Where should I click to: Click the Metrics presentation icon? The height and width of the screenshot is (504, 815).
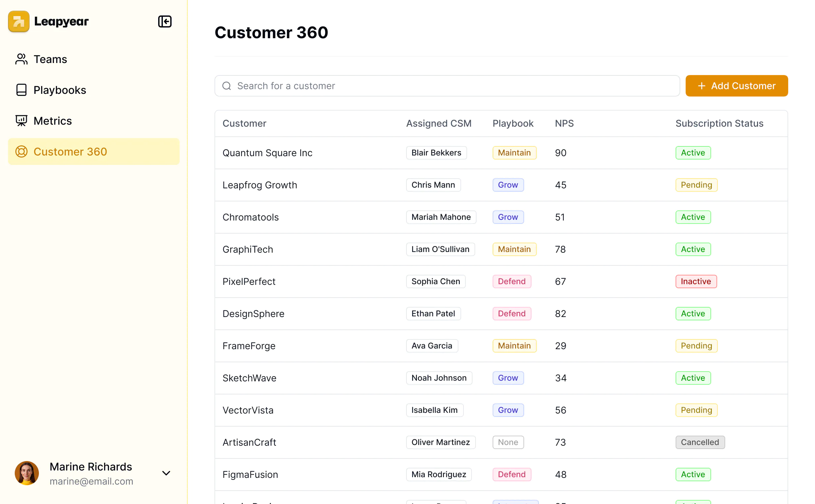tap(21, 121)
